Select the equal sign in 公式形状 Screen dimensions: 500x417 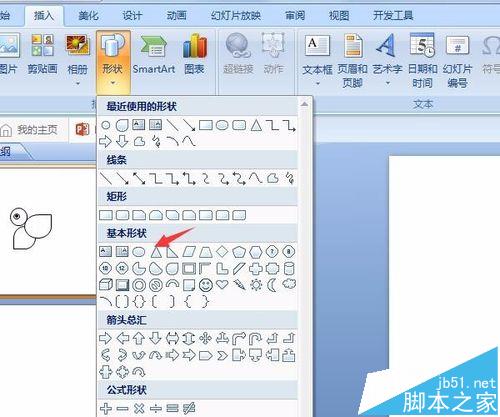click(172, 408)
